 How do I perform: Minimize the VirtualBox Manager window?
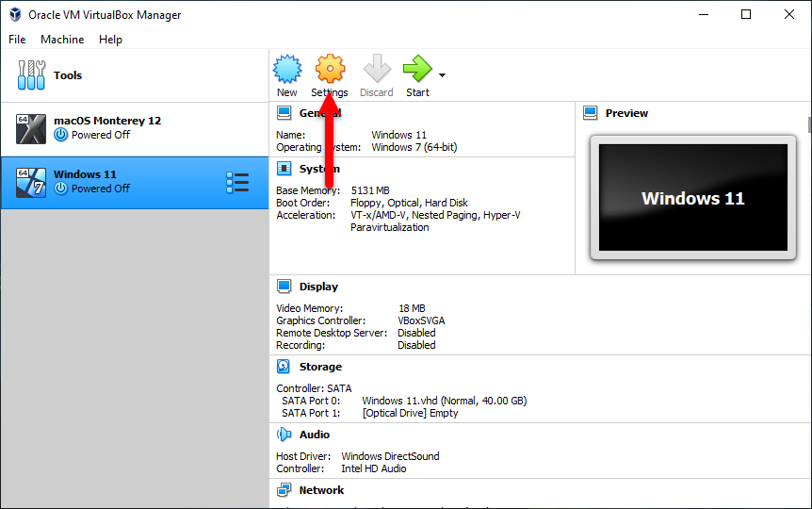(x=704, y=14)
